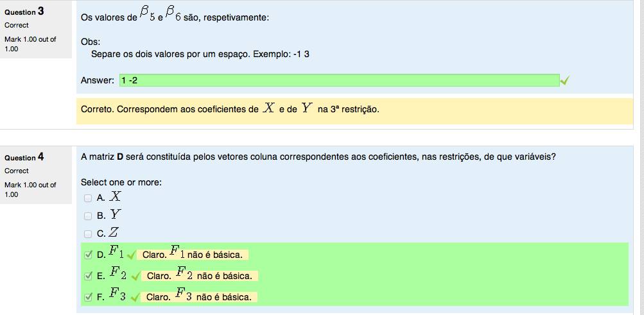644x315 pixels.
Task: Click the 'Claro. F1 não é básica.' feedback
Action: point(194,255)
